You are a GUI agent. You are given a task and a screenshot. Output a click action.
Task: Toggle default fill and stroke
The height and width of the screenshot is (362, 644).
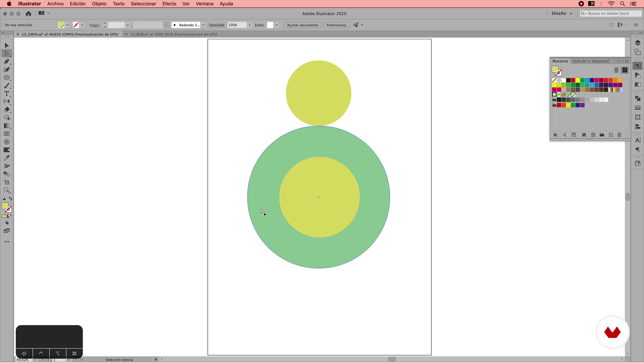click(4, 199)
